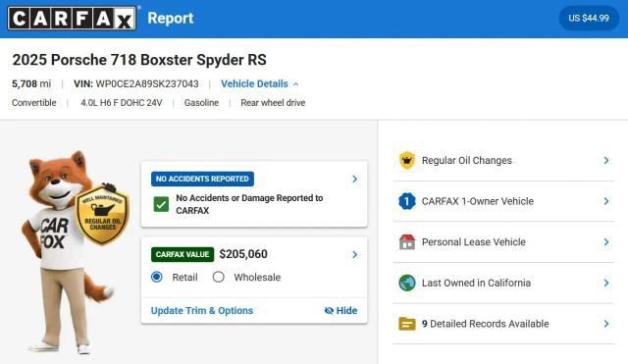Screen dimensions: 628x364
Task: Click the NO ACCIDENTS REPORTED badge
Action: point(202,179)
